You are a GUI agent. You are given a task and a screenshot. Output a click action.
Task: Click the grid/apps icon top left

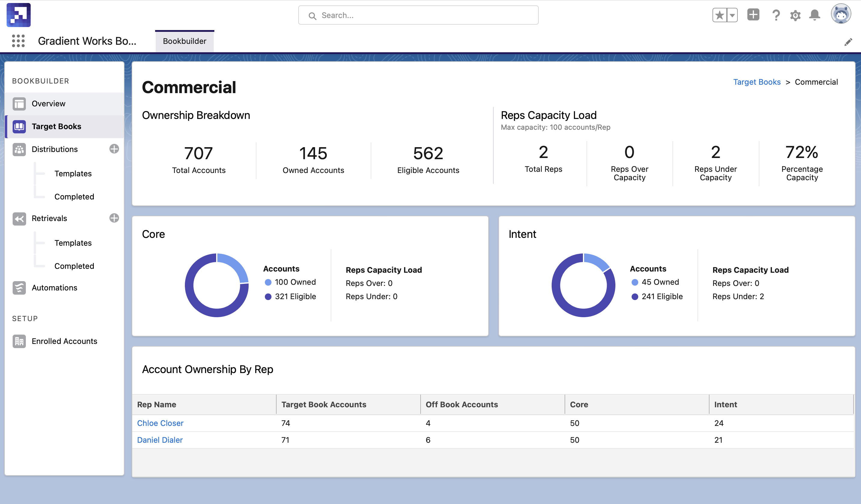coord(18,41)
